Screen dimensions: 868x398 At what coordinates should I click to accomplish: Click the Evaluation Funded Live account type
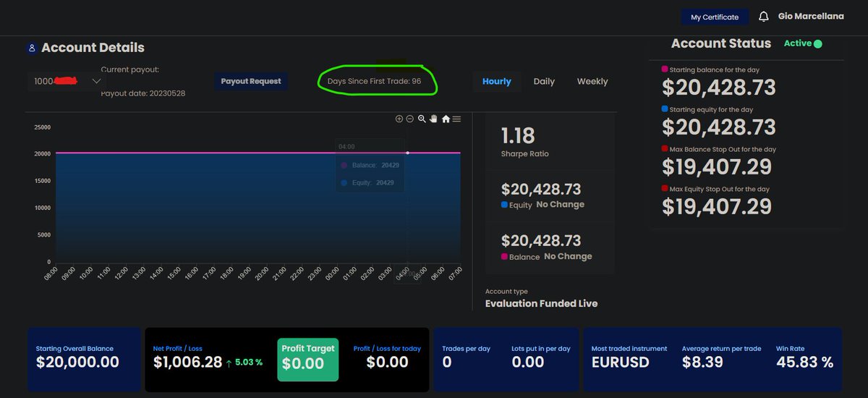[542, 304]
